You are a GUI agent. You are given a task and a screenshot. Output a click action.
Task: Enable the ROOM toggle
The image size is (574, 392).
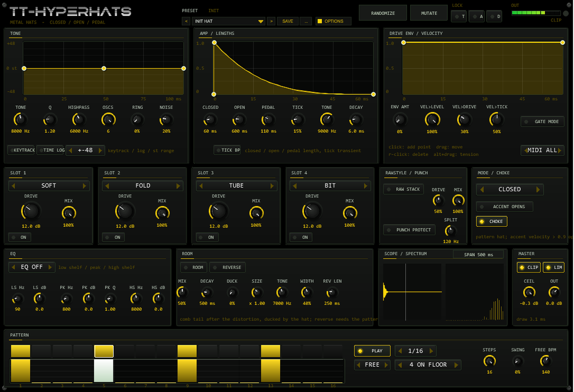click(194, 267)
